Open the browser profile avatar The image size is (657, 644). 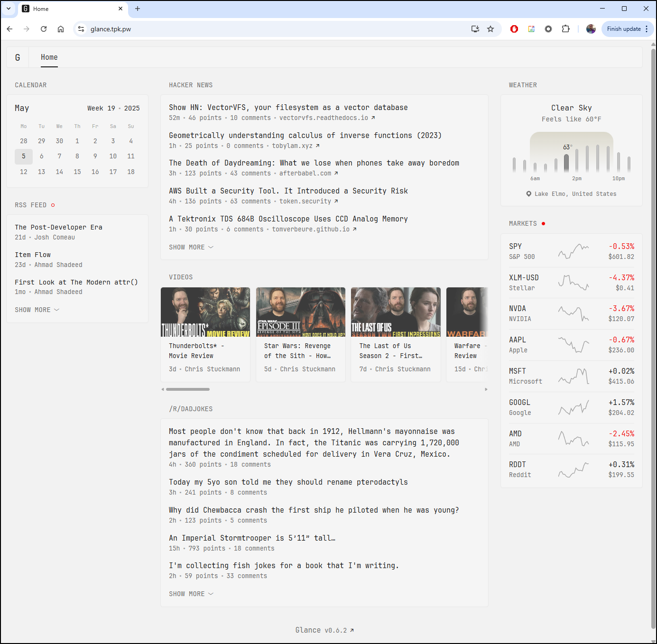coord(591,29)
